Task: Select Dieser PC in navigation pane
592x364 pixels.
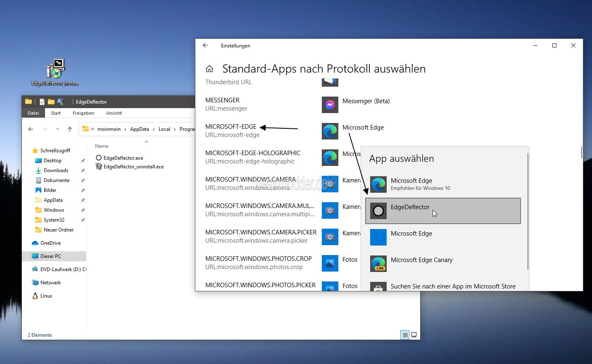Action: 54,256
